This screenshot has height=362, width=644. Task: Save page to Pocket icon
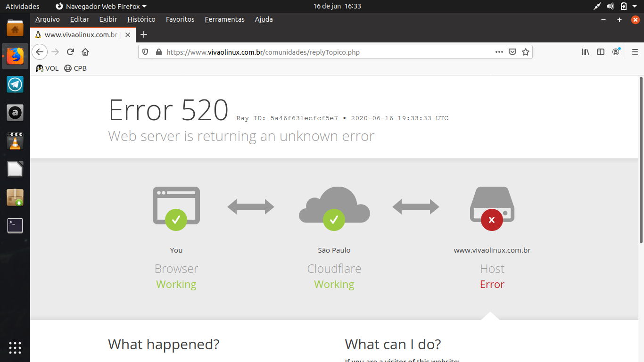point(512,52)
